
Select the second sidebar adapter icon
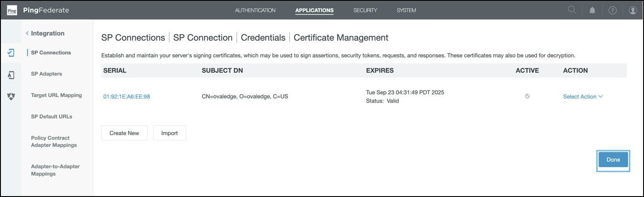point(11,75)
